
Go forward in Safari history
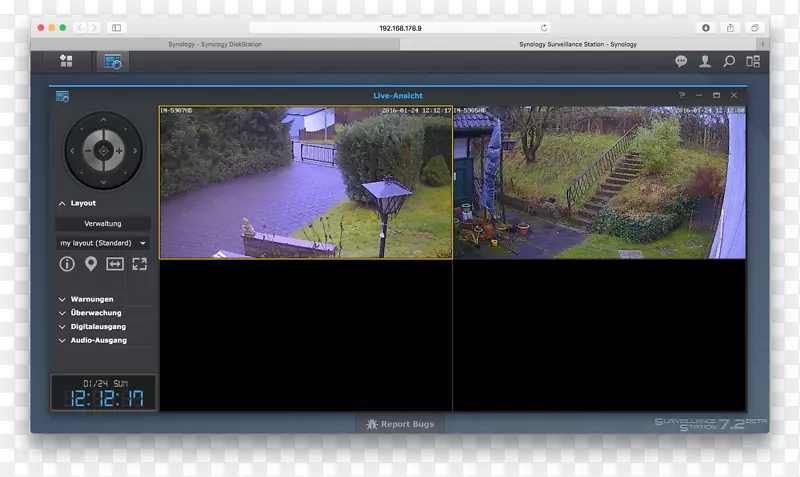click(x=94, y=28)
